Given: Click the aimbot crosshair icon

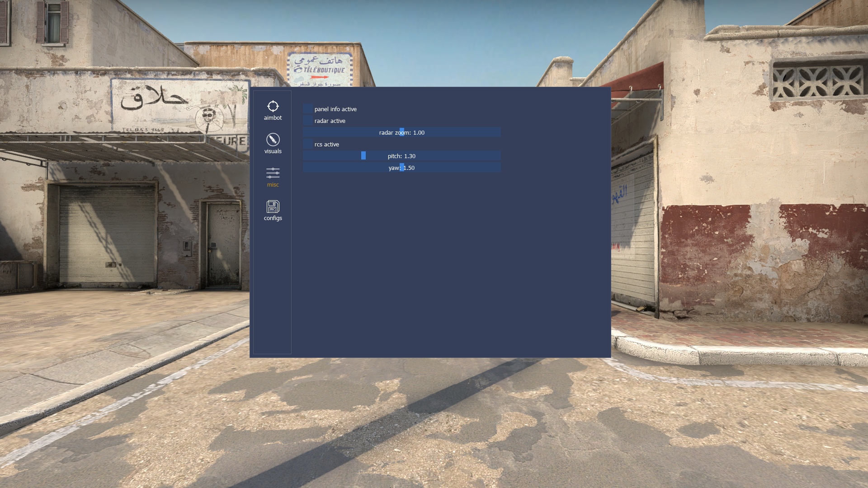Looking at the screenshot, I should pos(273,106).
